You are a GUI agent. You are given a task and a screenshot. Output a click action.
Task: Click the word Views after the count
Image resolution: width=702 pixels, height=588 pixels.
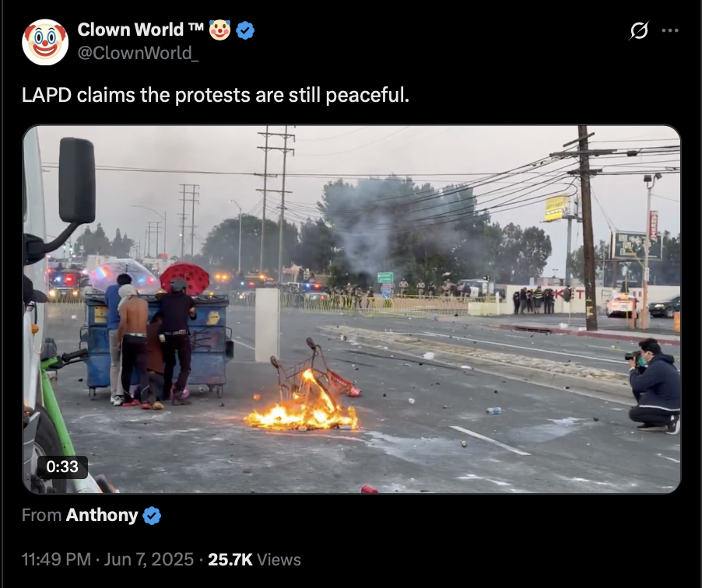point(279,559)
